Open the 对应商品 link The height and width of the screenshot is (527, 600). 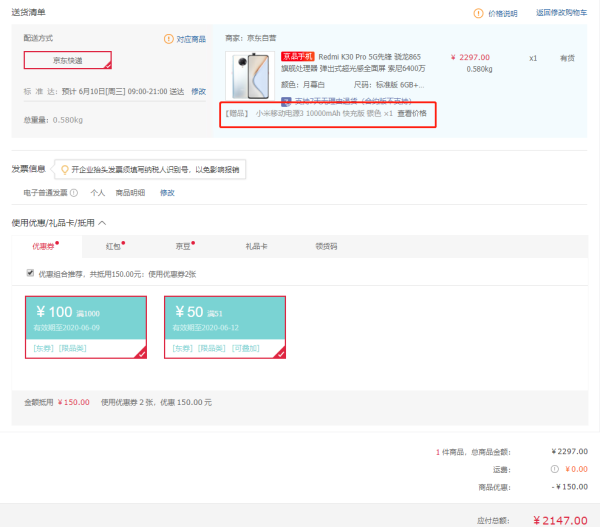coord(191,39)
